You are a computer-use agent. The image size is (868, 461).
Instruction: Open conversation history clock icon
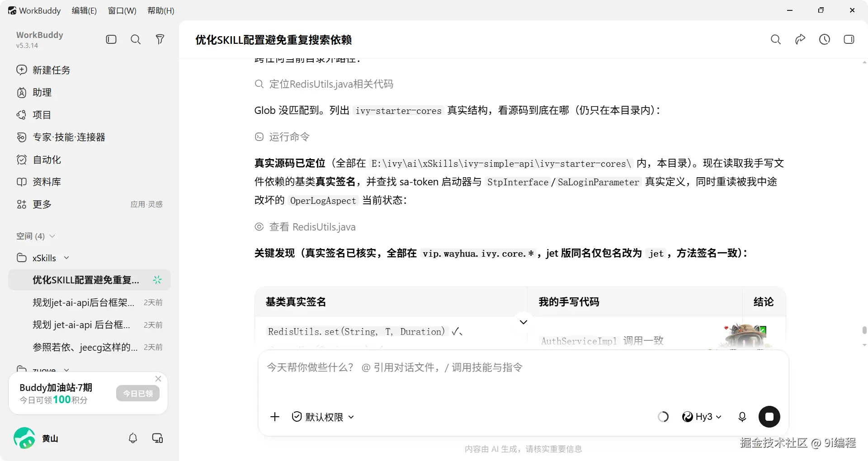click(x=825, y=39)
